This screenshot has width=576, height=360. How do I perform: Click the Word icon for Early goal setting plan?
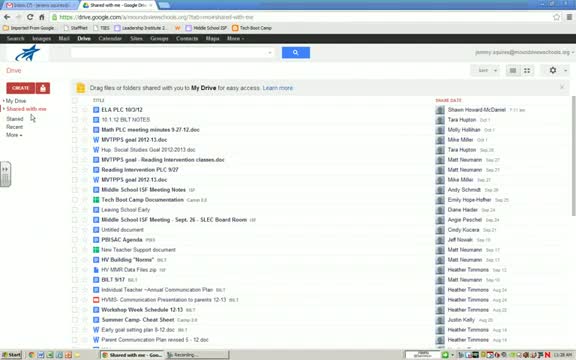[x=96, y=330]
